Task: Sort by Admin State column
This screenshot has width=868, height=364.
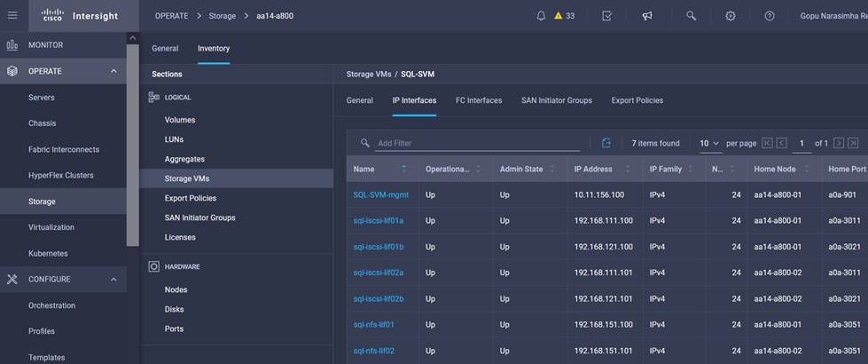Action: coord(551,169)
